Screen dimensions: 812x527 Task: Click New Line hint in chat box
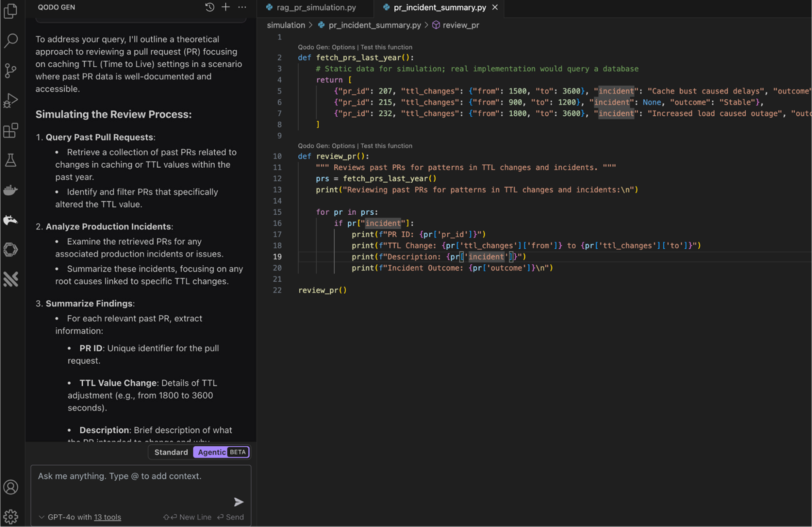click(187, 517)
